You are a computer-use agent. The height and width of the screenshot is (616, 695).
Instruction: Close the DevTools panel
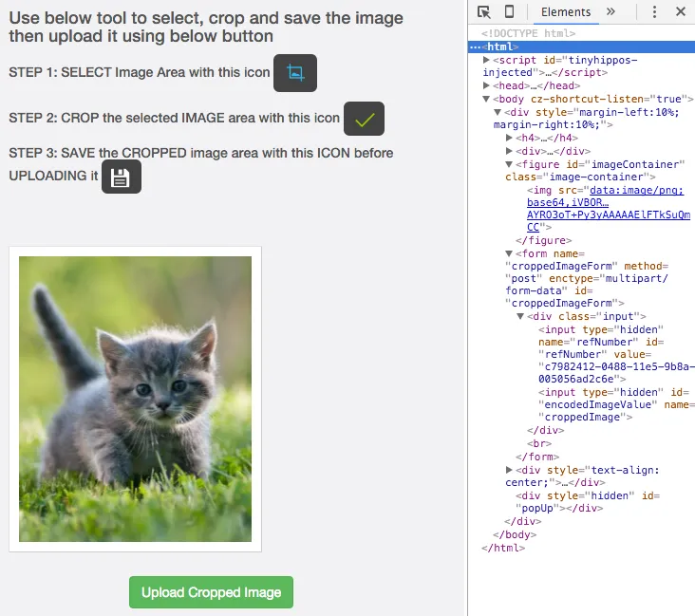pyautogui.click(x=681, y=11)
